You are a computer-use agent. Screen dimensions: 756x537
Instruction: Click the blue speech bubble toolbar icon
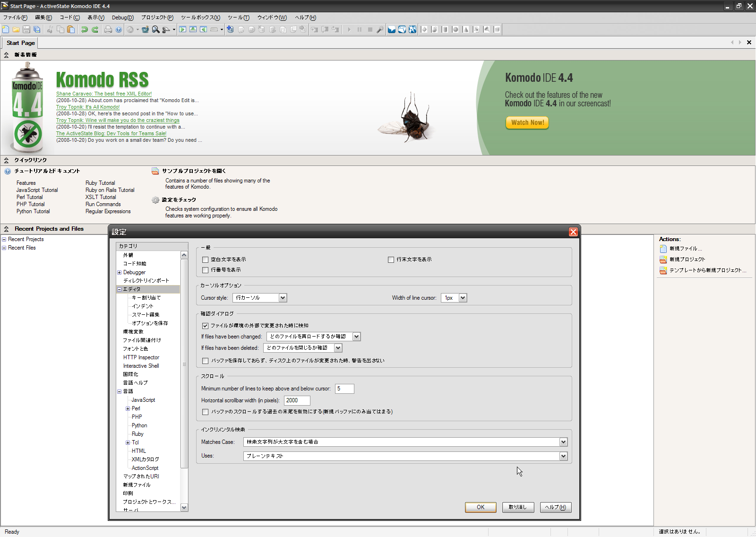point(392,29)
